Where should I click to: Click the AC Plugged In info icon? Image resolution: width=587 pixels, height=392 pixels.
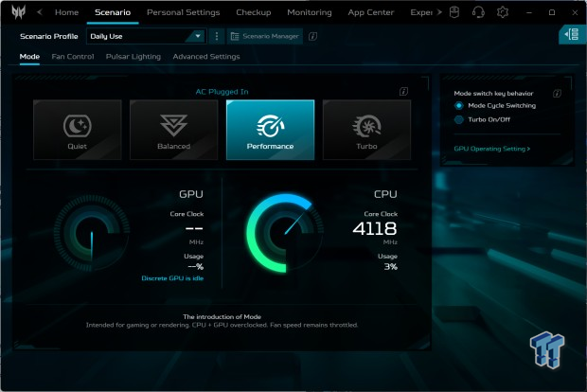click(403, 91)
